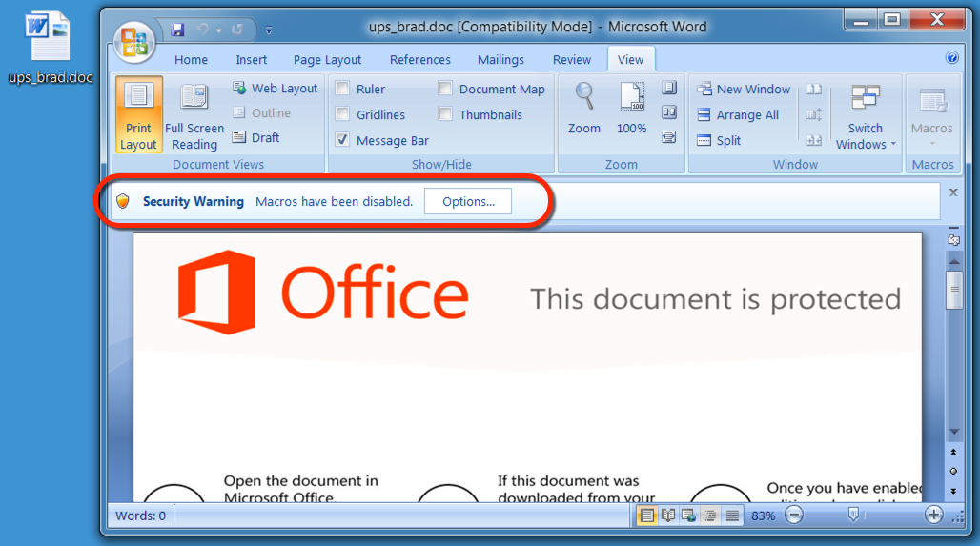Select One Page zoom icon

pyautogui.click(x=669, y=88)
